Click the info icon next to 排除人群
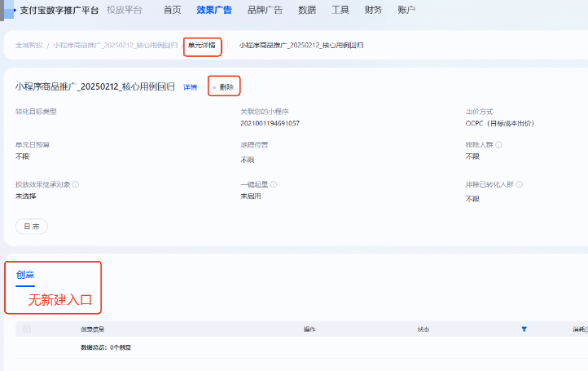588x371 pixels. tap(498, 145)
